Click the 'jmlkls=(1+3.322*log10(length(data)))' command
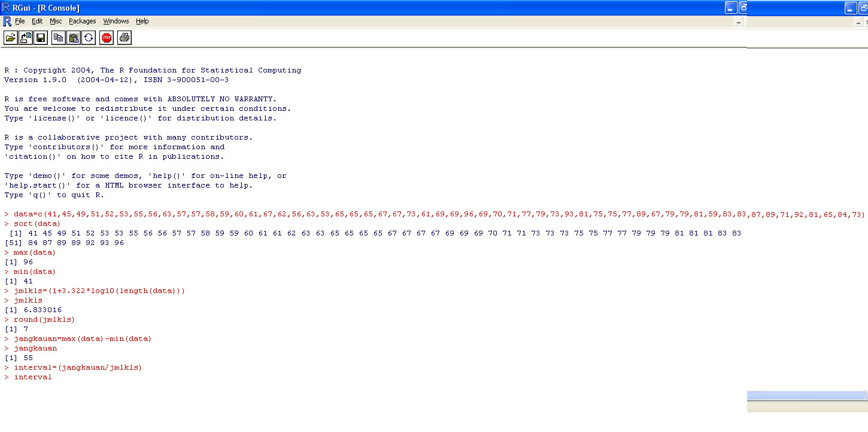Viewport: 868px width, 432px height. [95, 291]
